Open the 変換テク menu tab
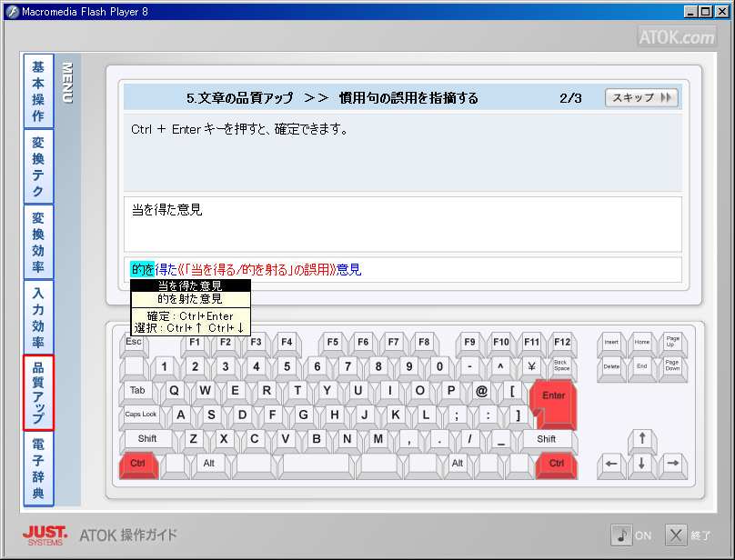Image resolution: width=735 pixels, height=560 pixels. 38,166
